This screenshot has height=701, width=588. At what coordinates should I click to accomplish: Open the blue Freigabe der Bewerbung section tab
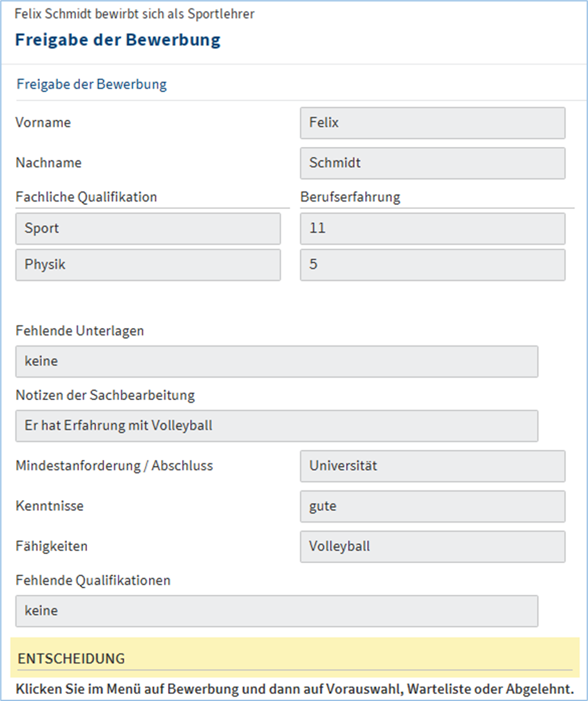tap(91, 84)
